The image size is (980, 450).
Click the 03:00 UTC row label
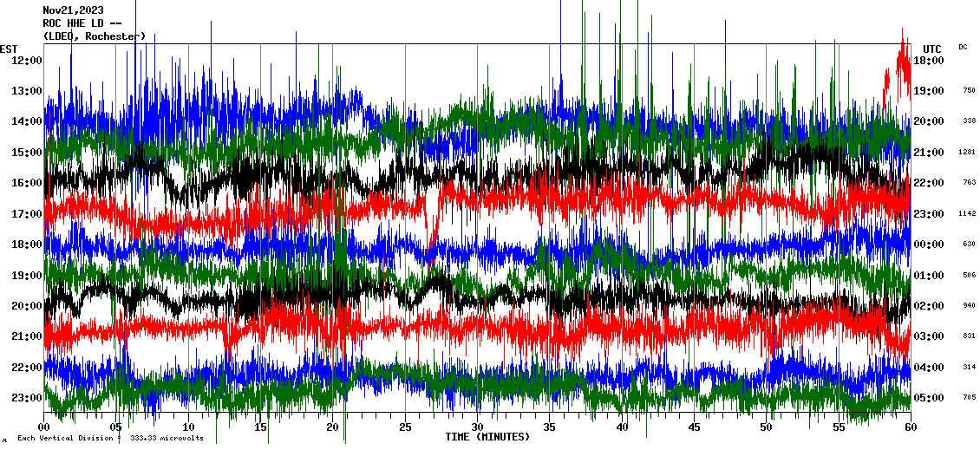click(928, 336)
